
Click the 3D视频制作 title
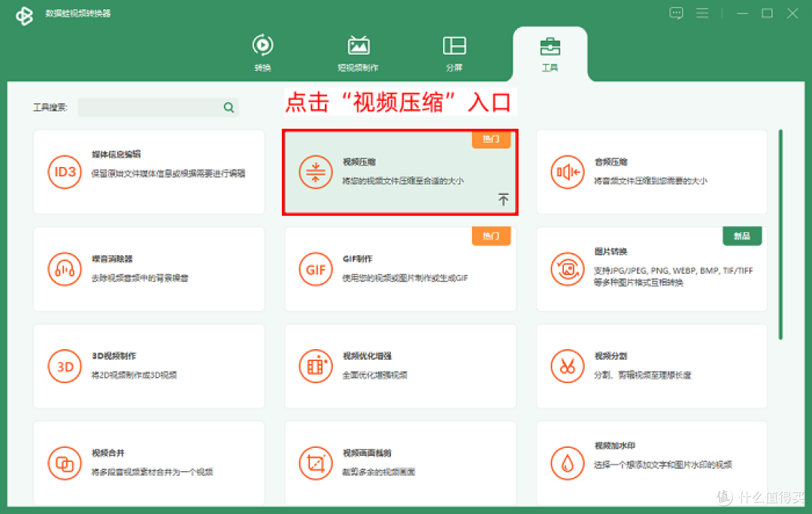click(114, 356)
